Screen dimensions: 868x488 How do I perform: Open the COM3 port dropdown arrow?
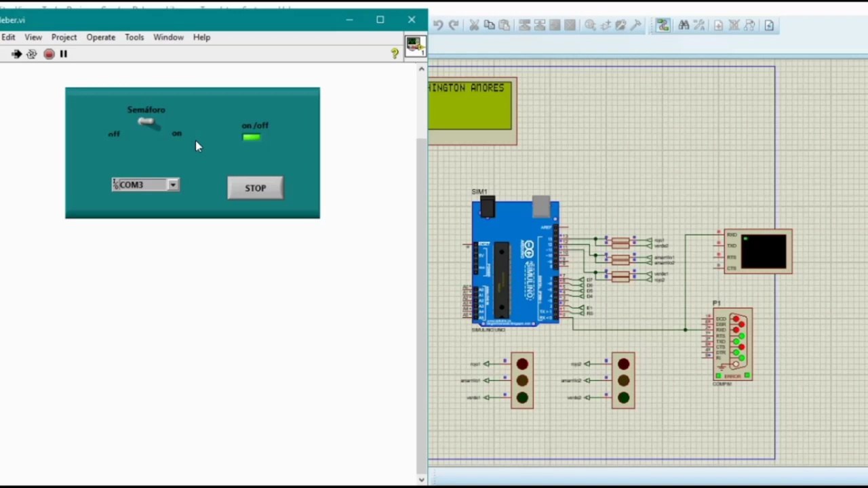(174, 184)
